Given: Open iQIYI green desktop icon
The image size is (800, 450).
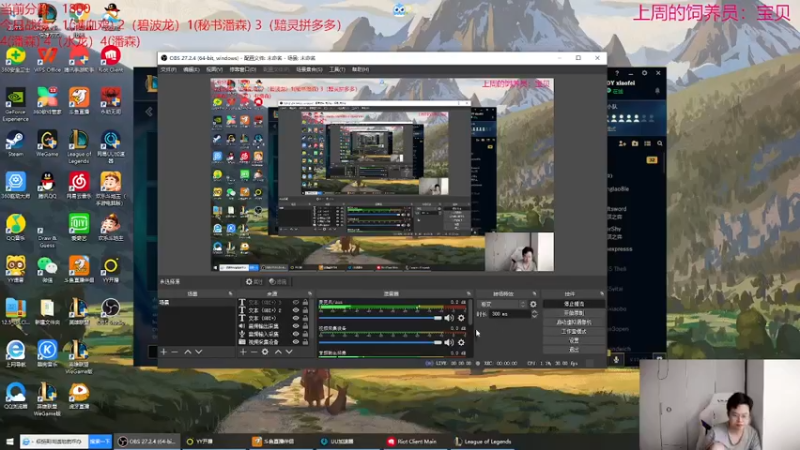Looking at the screenshot, I should [x=79, y=228].
